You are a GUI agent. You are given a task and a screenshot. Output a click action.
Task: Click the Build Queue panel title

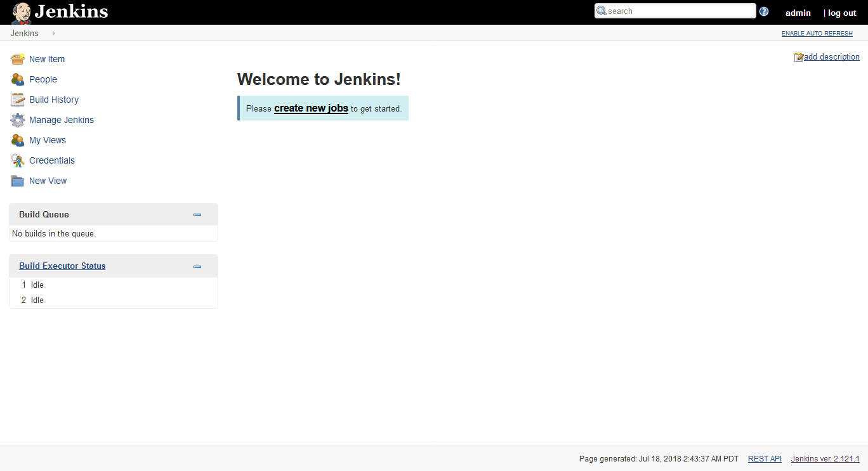(44, 215)
